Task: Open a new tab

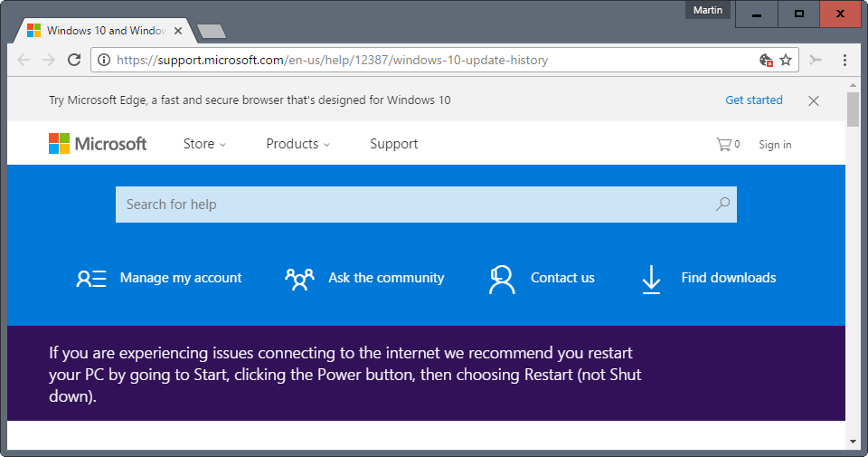Action: point(212,32)
